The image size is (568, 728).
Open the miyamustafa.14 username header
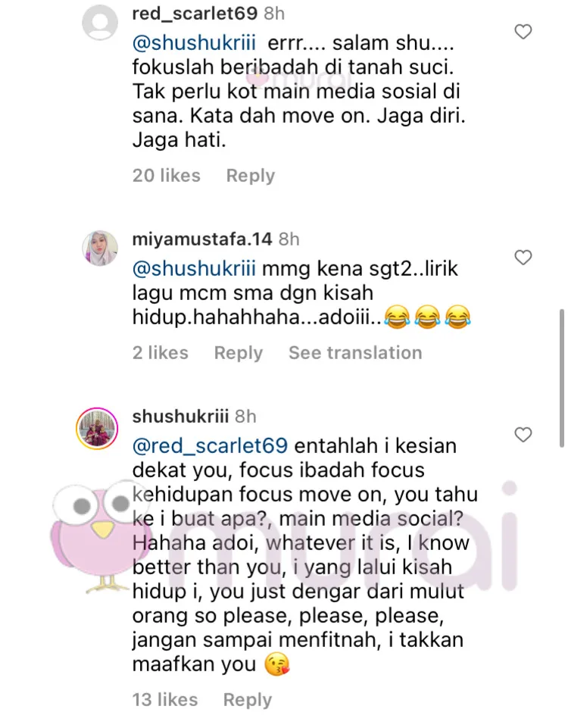[202, 239]
